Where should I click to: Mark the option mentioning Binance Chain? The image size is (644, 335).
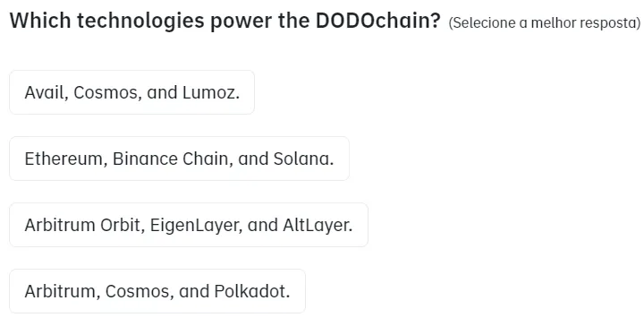click(x=179, y=159)
